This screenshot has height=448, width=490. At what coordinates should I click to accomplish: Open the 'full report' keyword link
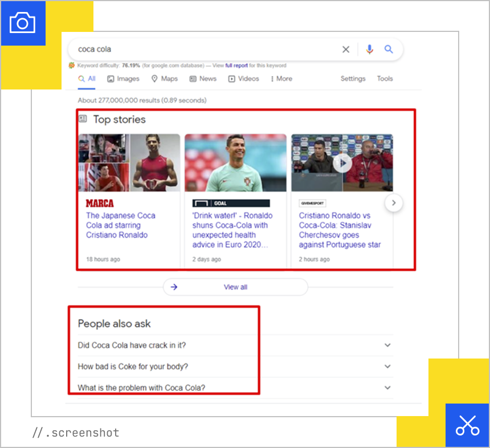point(236,66)
